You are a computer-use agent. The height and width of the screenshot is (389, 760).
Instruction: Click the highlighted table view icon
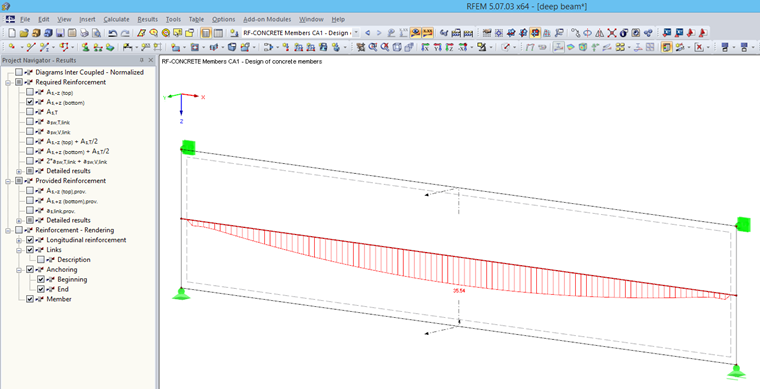pyautogui.click(x=206, y=33)
